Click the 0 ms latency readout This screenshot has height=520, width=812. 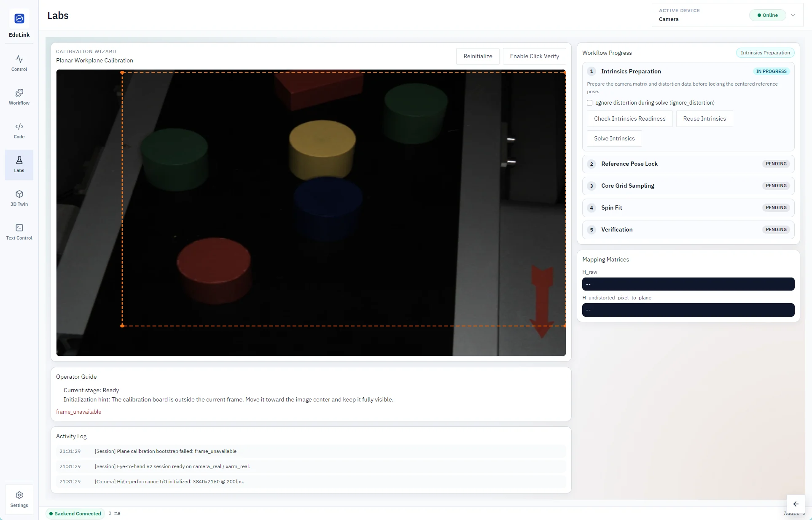(114, 514)
